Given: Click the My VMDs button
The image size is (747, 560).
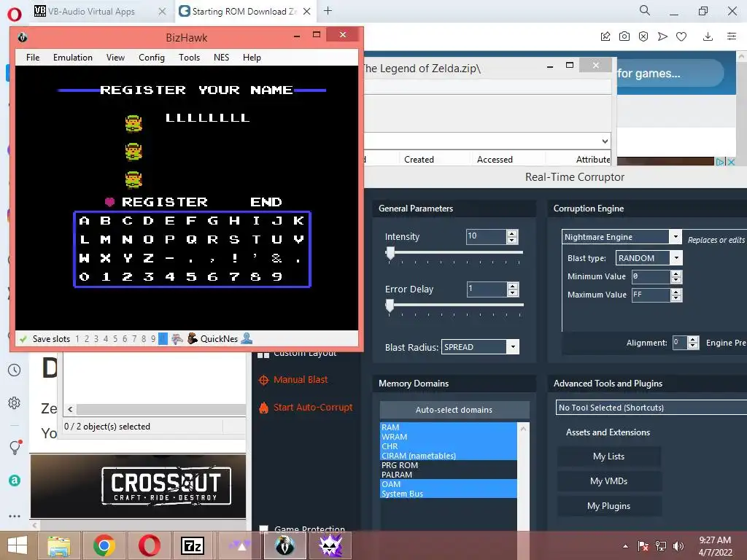Looking at the screenshot, I should [608, 481].
